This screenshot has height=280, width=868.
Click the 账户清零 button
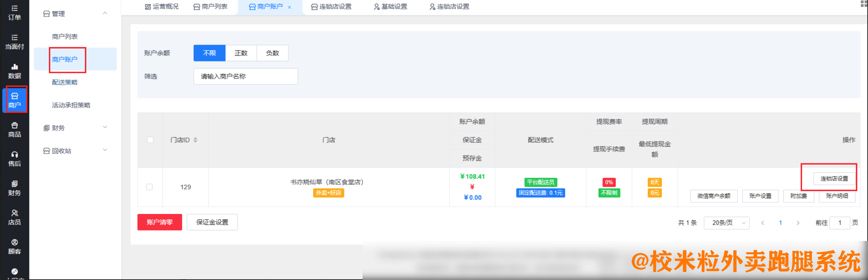[x=160, y=222]
